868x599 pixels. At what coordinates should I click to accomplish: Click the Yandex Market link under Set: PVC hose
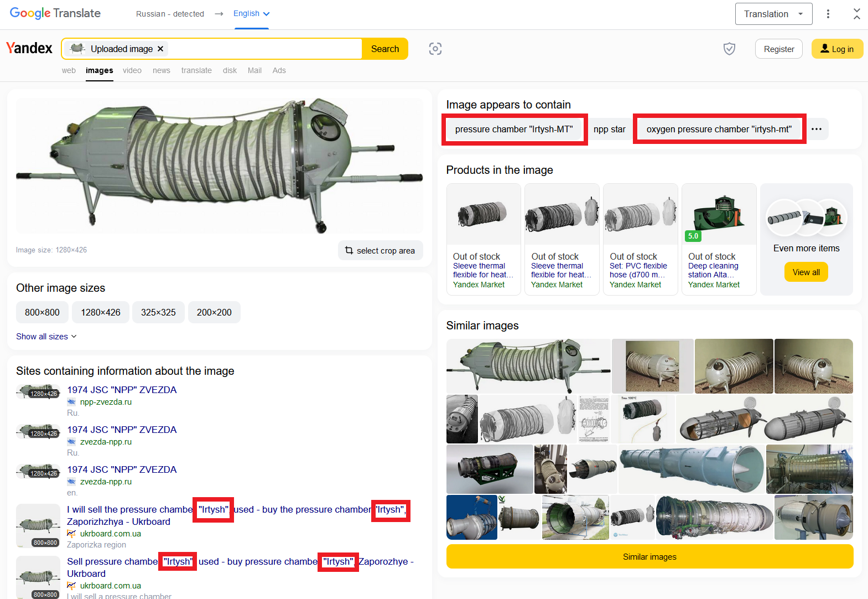click(x=635, y=285)
